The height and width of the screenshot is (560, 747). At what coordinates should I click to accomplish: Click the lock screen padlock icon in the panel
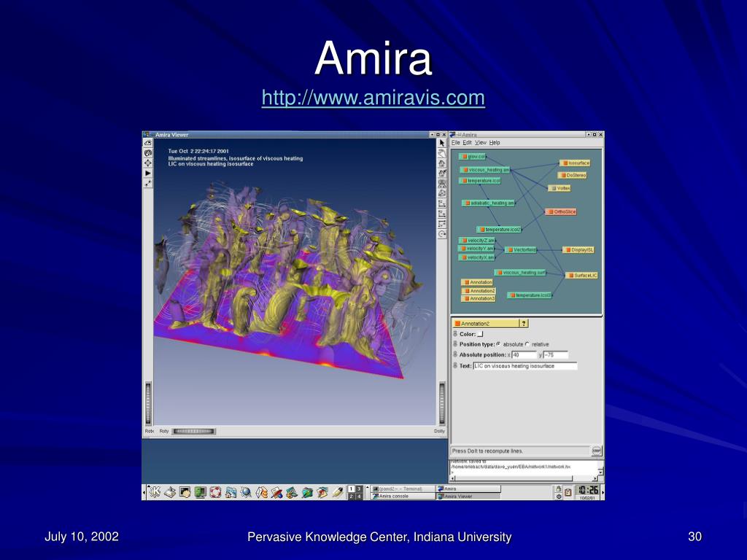[558, 489]
